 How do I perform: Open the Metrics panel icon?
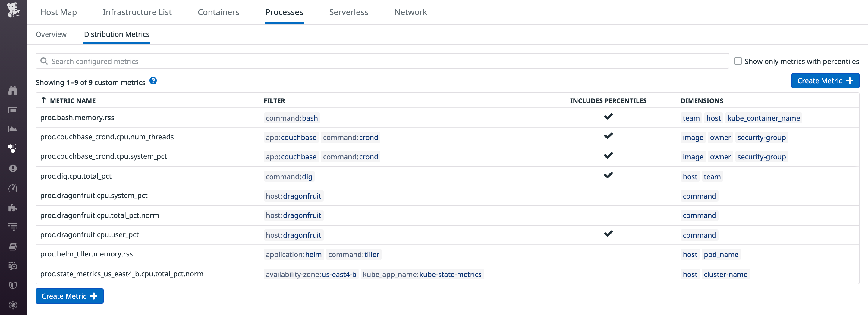(x=13, y=129)
